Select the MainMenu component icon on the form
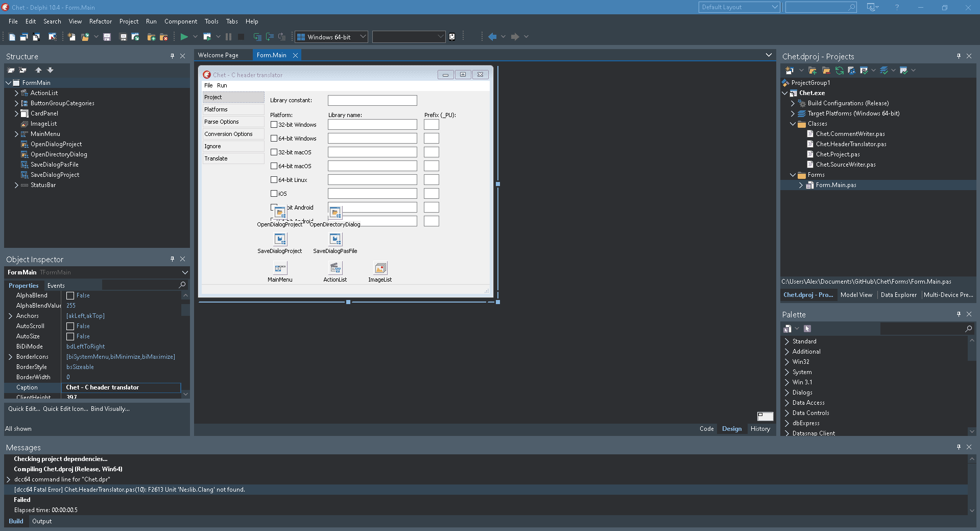This screenshot has width=980, height=531. coord(280,268)
